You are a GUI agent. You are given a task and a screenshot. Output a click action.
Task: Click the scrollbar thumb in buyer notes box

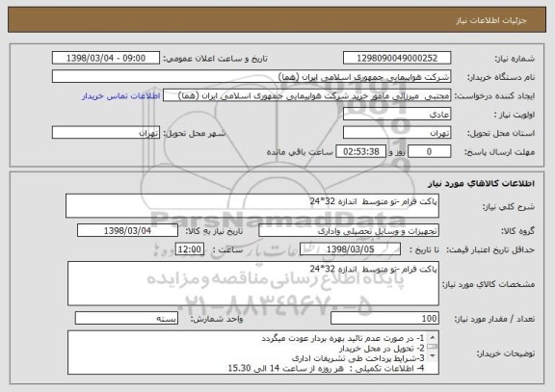(x=433, y=347)
